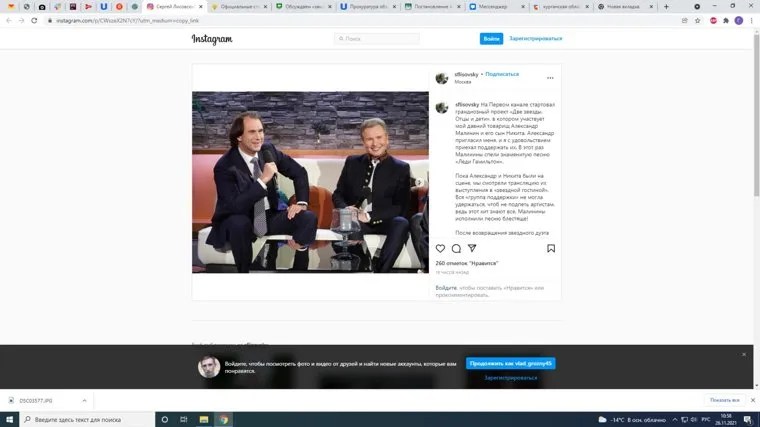
Task: Click the sflisovsky profile avatar in post header
Action: pos(442,78)
